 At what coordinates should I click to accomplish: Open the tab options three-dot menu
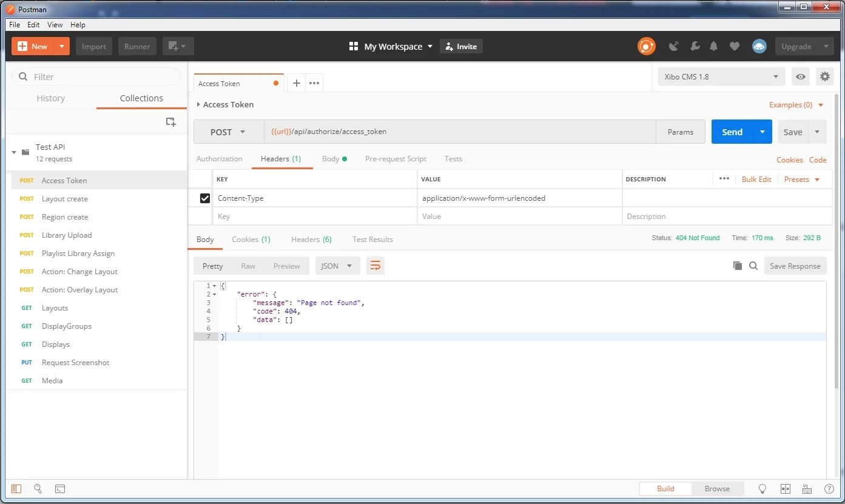pos(314,83)
